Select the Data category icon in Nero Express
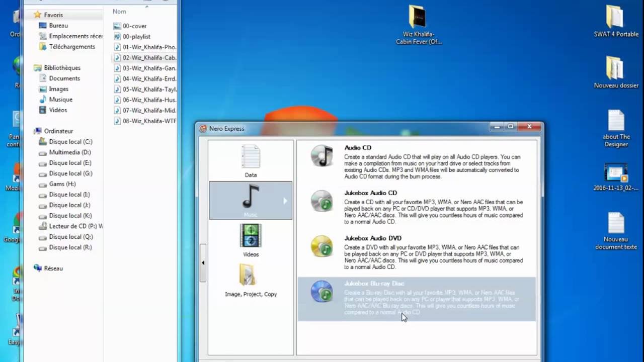 click(251, 156)
